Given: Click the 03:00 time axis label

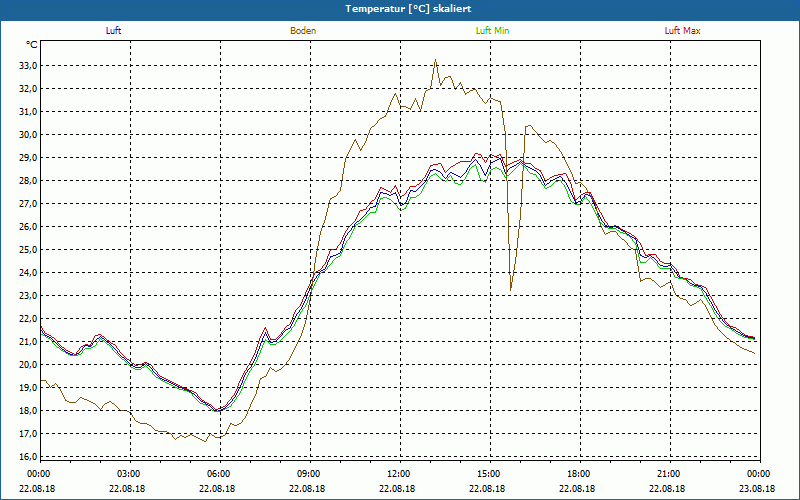Looking at the screenshot, I should click(128, 474).
